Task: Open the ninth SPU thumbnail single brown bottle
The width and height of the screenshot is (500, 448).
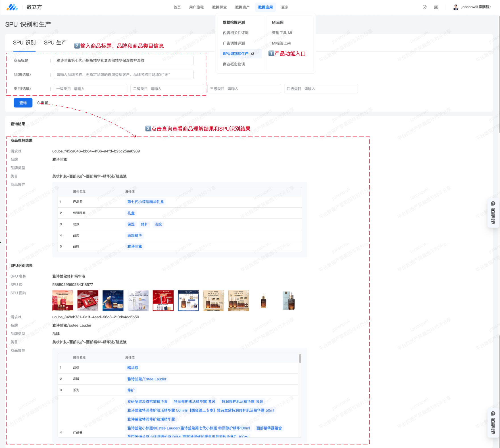Action: [x=264, y=301]
